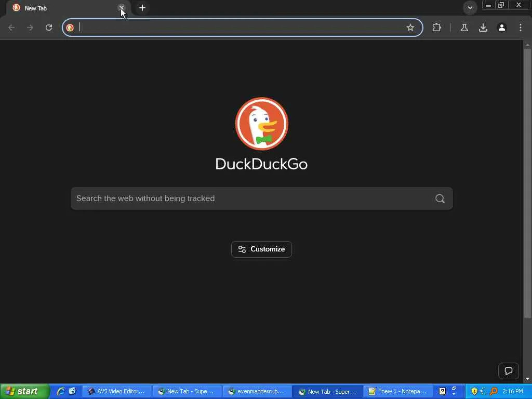Image resolution: width=532 pixels, height=399 pixels.
Task: Open the Windows start menu
Action: click(x=24, y=391)
